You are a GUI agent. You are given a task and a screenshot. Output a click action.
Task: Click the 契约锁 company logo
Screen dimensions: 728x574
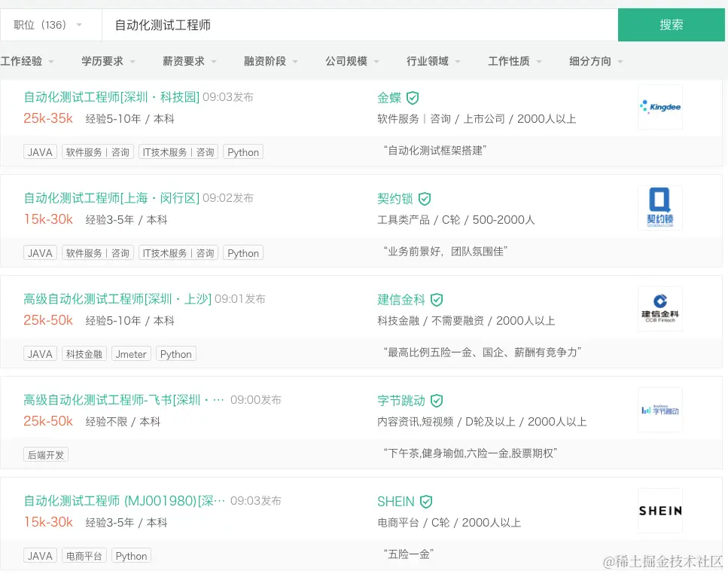click(x=660, y=208)
